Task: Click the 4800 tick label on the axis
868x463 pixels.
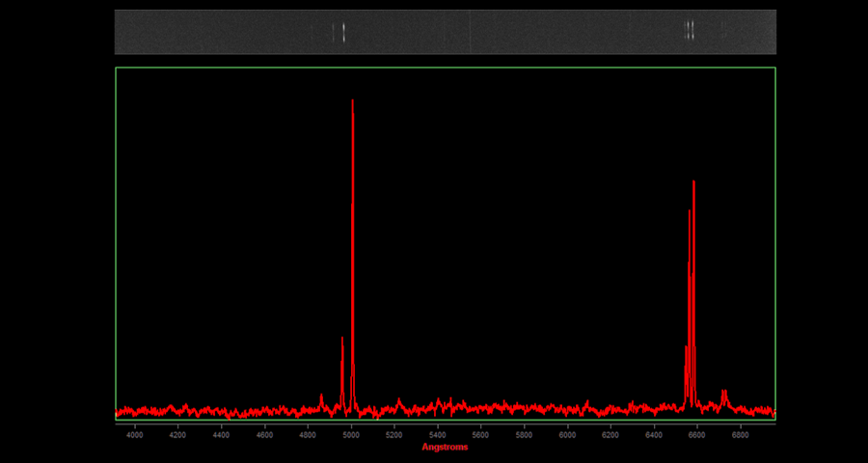Action: pyautogui.click(x=308, y=435)
